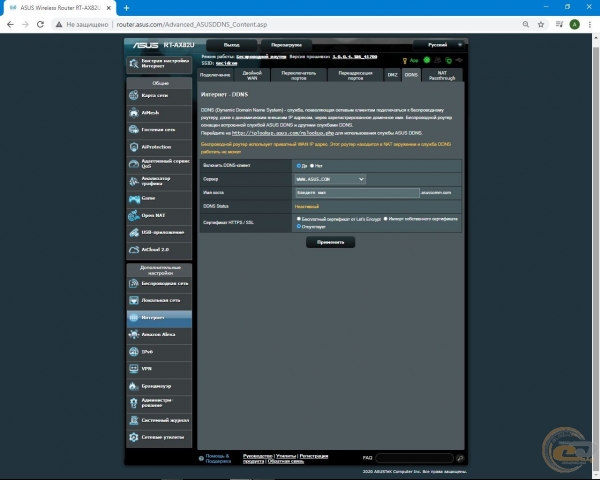Open the Network Map (Карта сети) page
This screenshot has height=480, width=600.
click(x=159, y=95)
